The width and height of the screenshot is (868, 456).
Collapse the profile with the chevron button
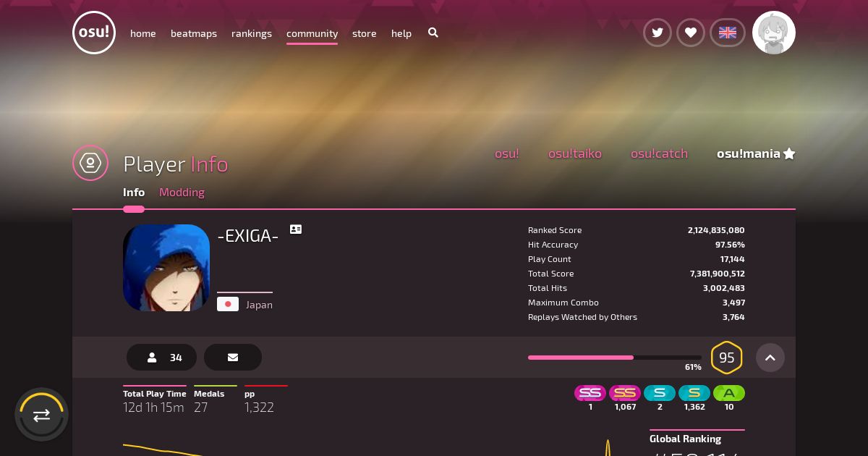click(770, 358)
